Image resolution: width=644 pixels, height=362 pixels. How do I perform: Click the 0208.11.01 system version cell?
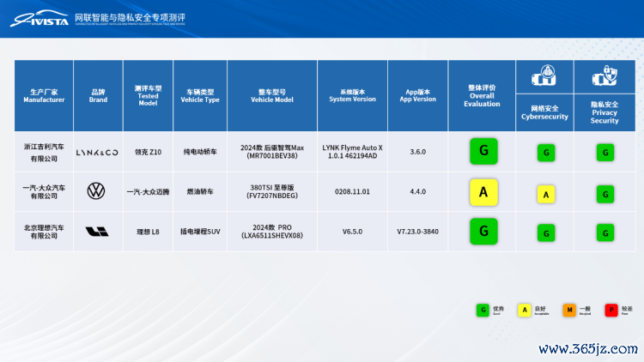tap(352, 191)
